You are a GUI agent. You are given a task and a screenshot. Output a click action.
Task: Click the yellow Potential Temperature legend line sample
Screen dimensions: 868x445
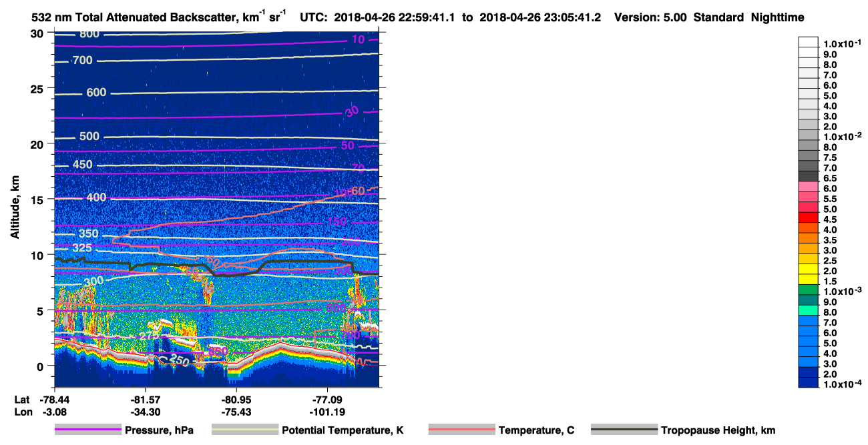245,430
